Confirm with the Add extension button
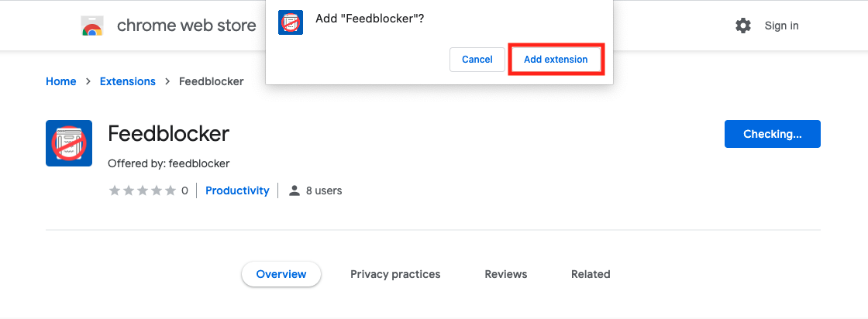This screenshot has width=868, height=319. click(556, 59)
